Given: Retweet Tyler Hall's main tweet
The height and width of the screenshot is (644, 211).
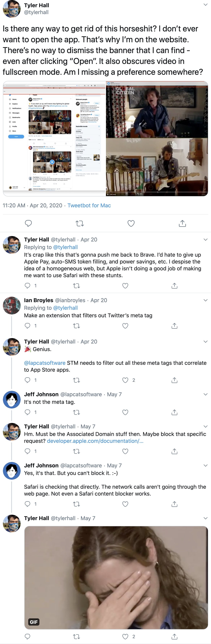Looking at the screenshot, I should click(x=80, y=223).
